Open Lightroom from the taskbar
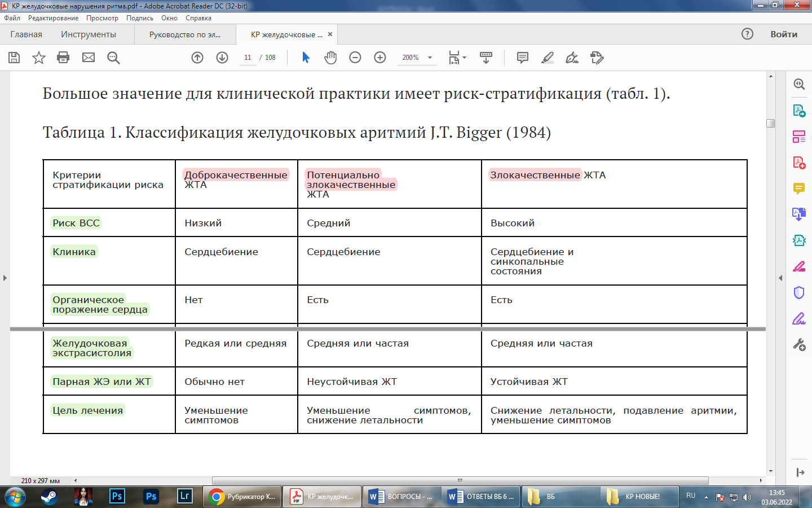Screen dimensions: 812x508 click(184, 497)
